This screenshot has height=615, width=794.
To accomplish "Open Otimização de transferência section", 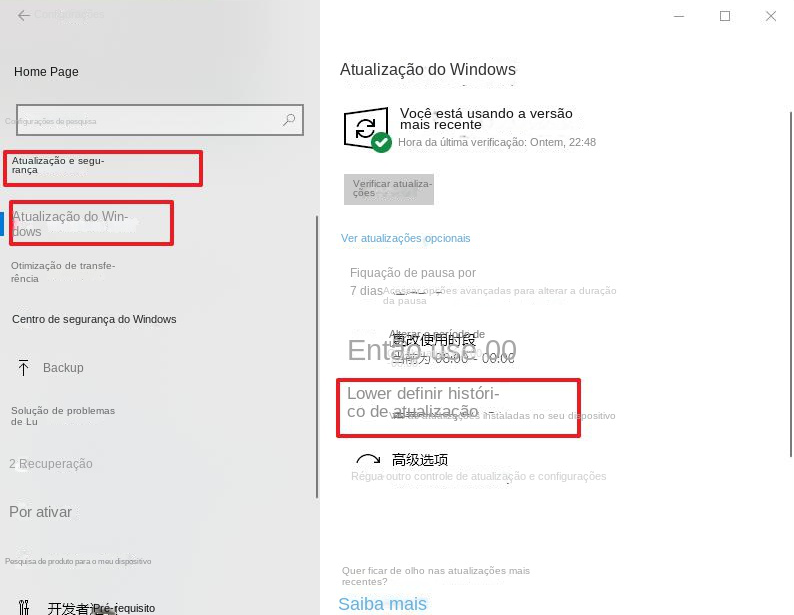I will (x=63, y=272).
